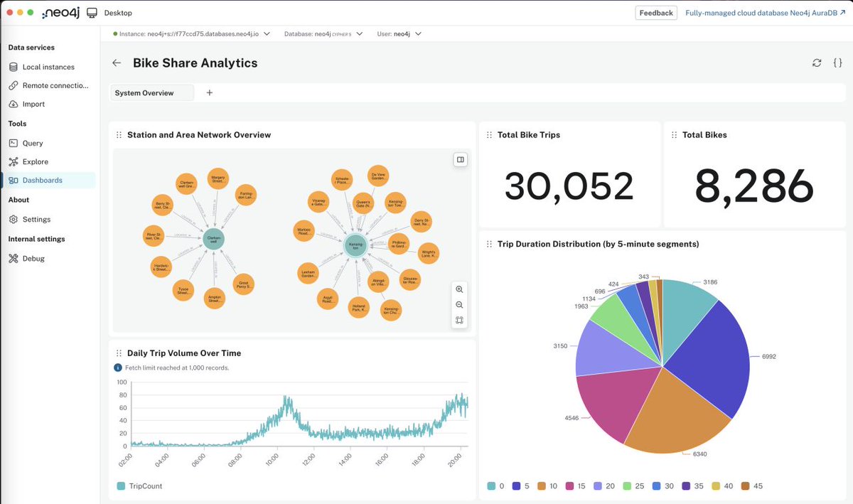853x504 pixels.
Task: Click the Bike Share Analytics title
Action: tap(195, 63)
